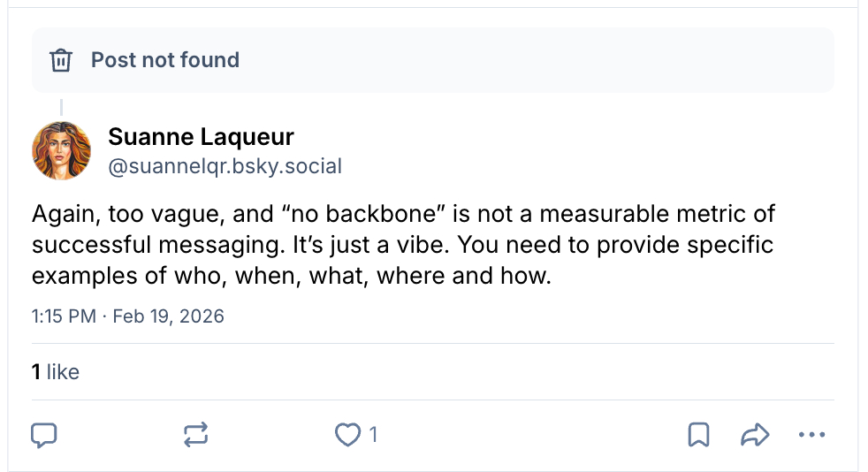
Task: Open Suanne Laqueur's profile avatar
Action: [x=61, y=151]
